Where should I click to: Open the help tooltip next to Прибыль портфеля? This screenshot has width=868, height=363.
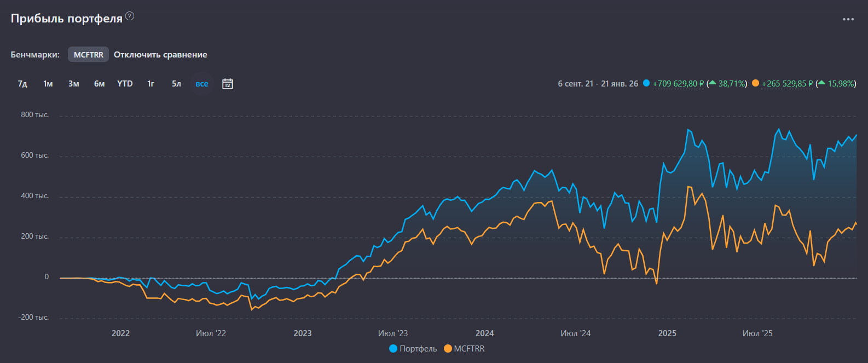point(130,16)
